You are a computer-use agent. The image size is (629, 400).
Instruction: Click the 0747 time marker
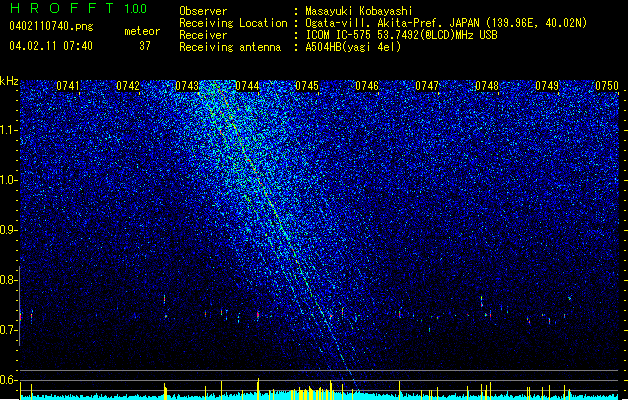coord(427,86)
